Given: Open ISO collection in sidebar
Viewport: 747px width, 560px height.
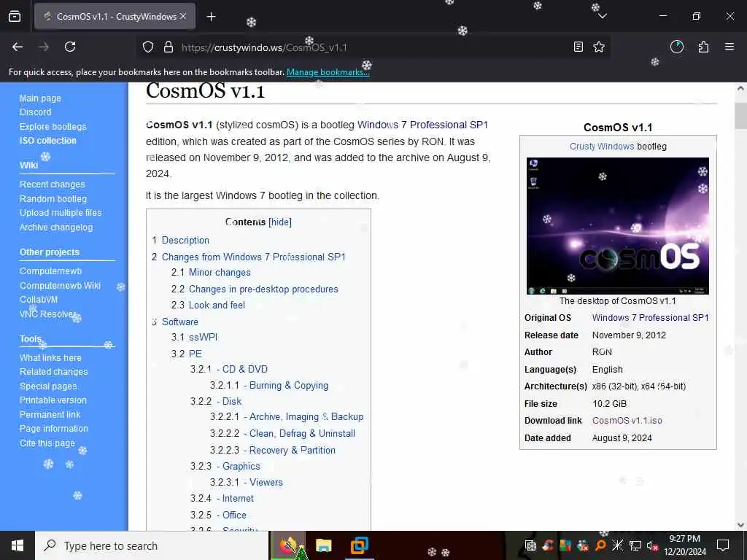Looking at the screenshot, I should (x=47, y=141).
